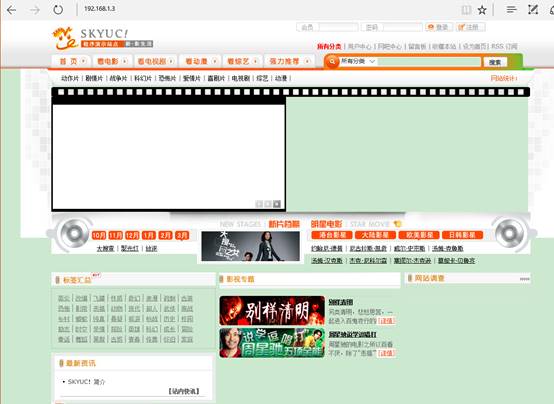Open the 战争片 category link
The height and width of the screenshot is (404, 554).
118,78
